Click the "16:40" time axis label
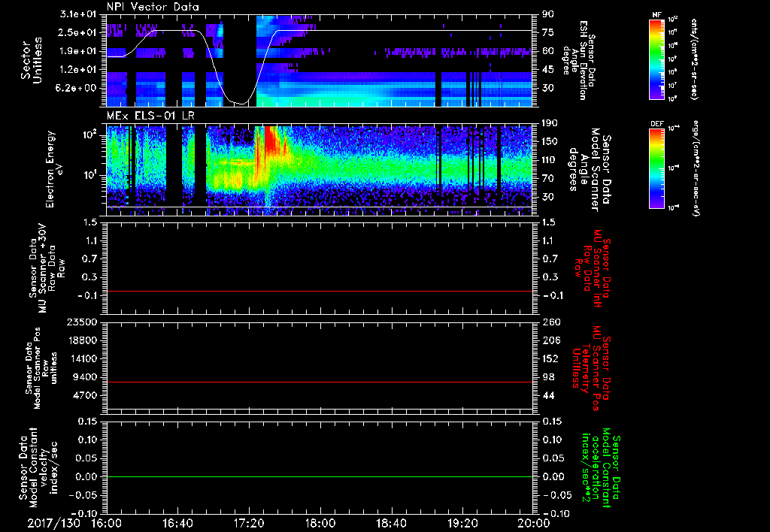The image size is (770, 532). click(x=177, y=523)
